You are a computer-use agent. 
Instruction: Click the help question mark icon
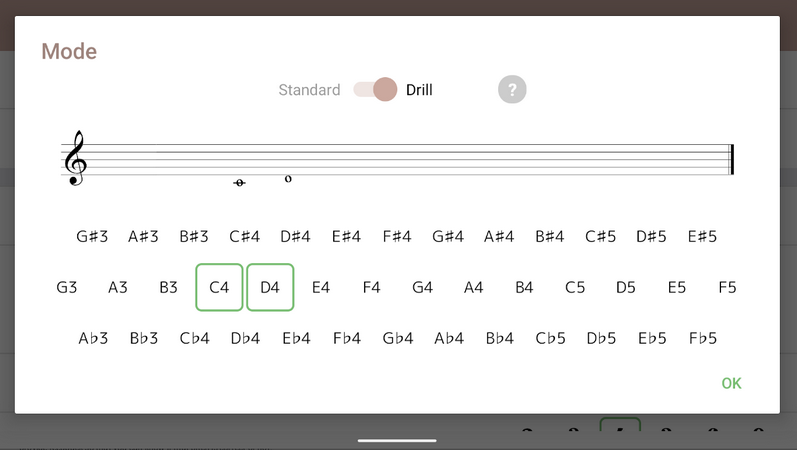point(512,90)
